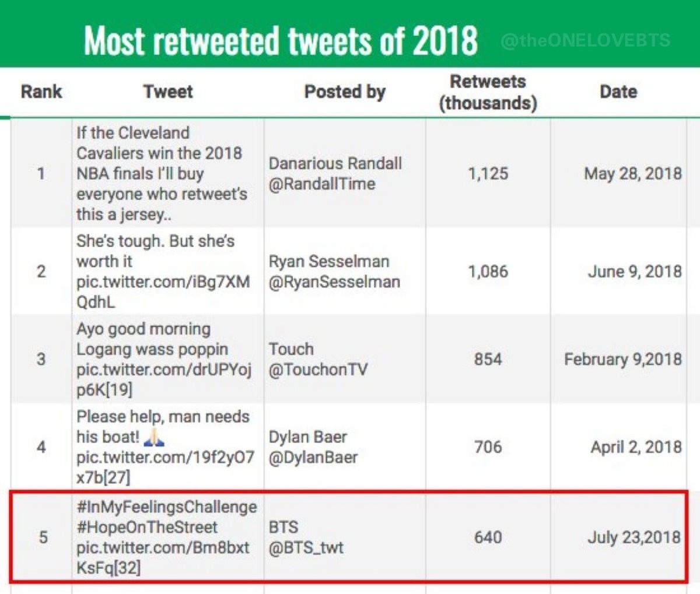The width and height of the screenshot is (700, 594).
Task: Select the 1,125 retweets cell
Action: [x=488, y=173]
